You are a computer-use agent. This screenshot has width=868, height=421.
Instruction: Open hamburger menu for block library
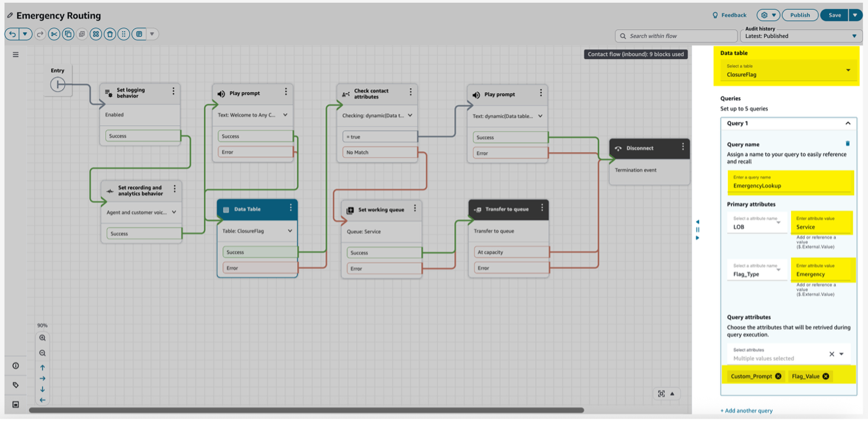click(x=16, y=54)
